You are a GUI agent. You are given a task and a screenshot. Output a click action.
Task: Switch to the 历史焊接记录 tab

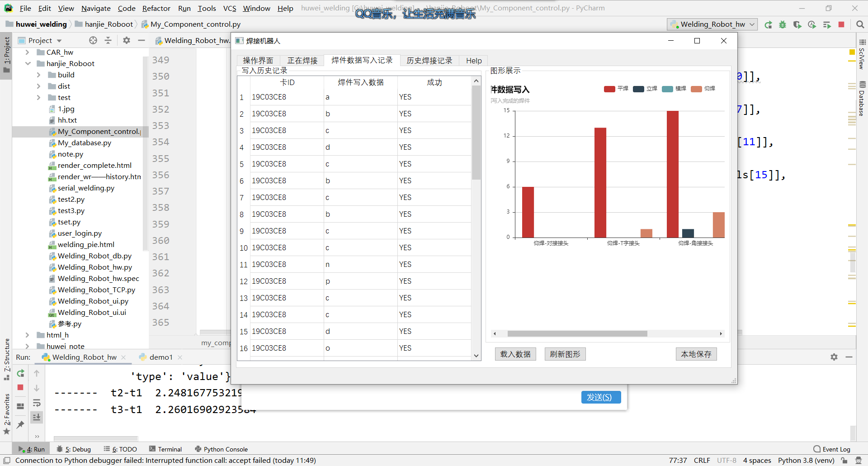[429, 60]
